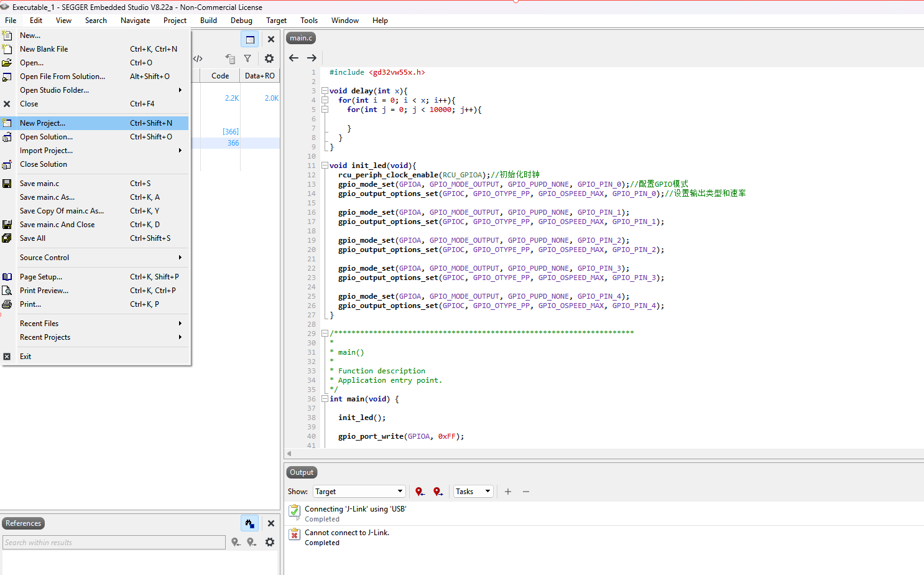This screenshot has width=924, height=575.
Task: Open the Show Target dropdown
Action: [359, 492]
